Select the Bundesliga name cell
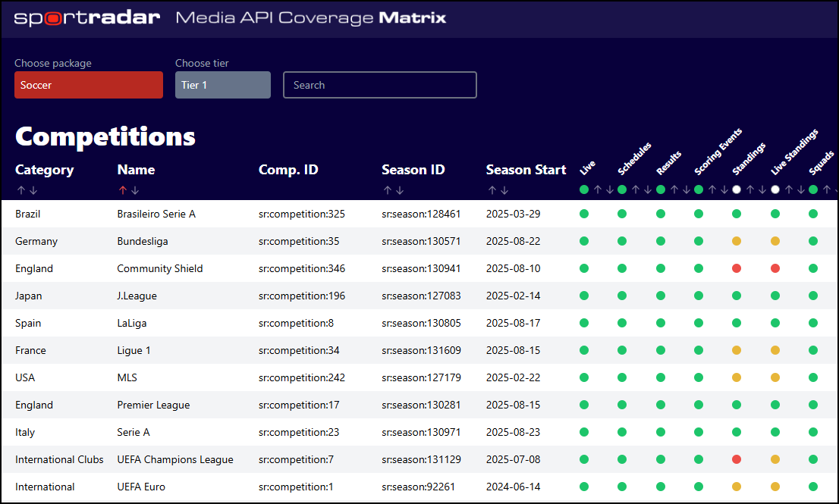The image size is (839, 504). pos(143,241)
